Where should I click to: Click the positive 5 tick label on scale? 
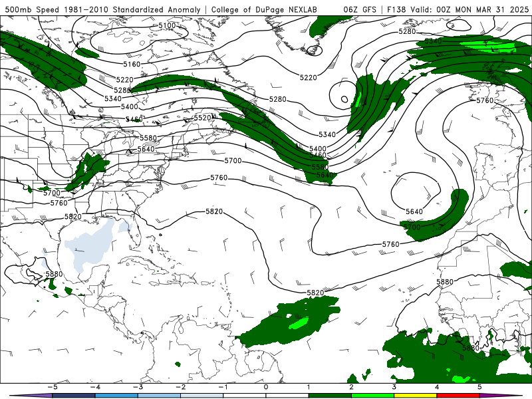(479, 387)
